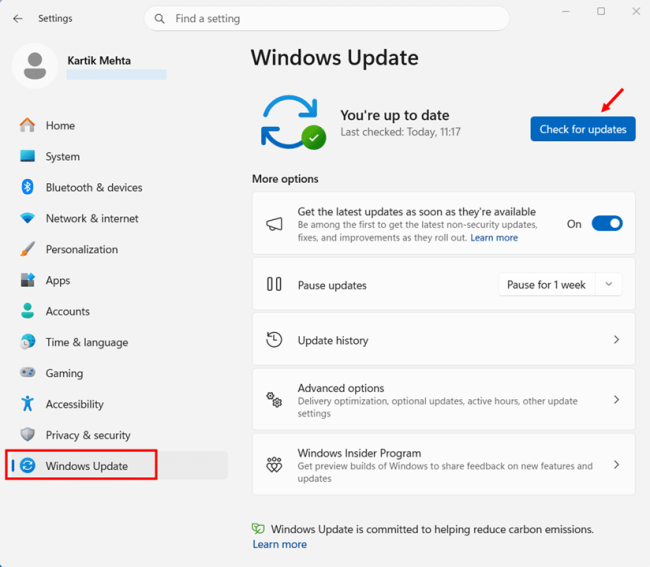The height and width of the screenshot is (567, 650).
Task: Click the search magnifier icon
Action: [159, 19]
